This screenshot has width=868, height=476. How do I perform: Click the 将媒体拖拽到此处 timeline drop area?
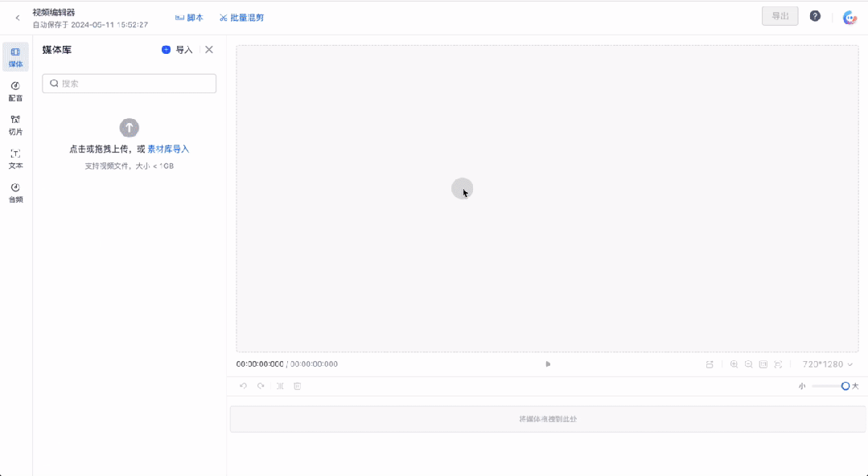(x=548, y=419)
